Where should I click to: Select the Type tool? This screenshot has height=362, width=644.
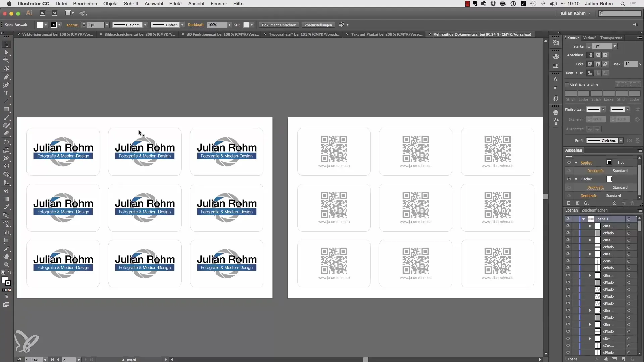(6, 93)
